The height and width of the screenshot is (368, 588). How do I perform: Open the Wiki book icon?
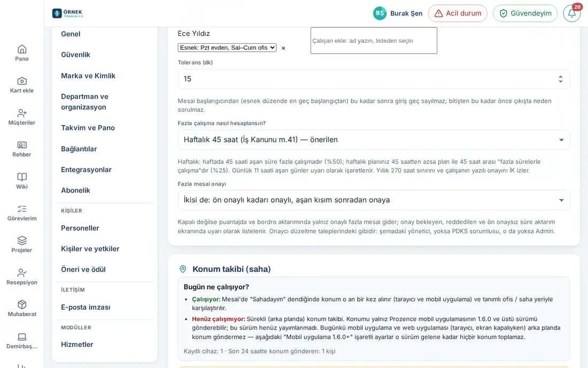tap(22, 177)
